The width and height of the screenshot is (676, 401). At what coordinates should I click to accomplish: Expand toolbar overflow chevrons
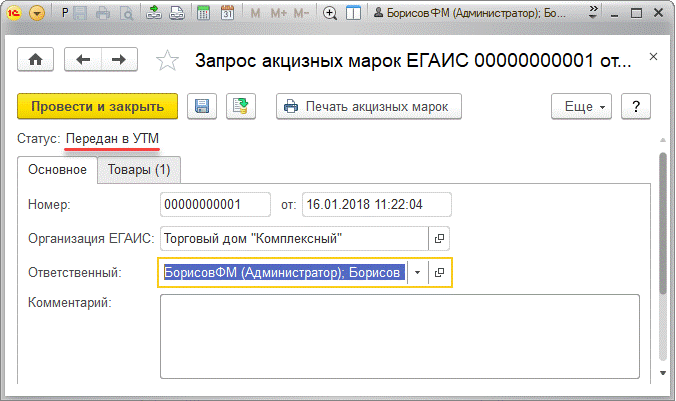pos(593,12)
